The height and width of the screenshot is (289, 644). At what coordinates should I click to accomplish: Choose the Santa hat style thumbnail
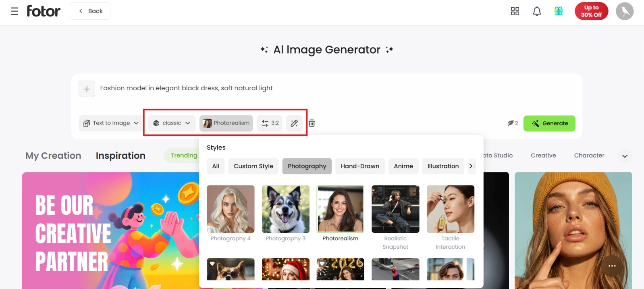(286, 269)
